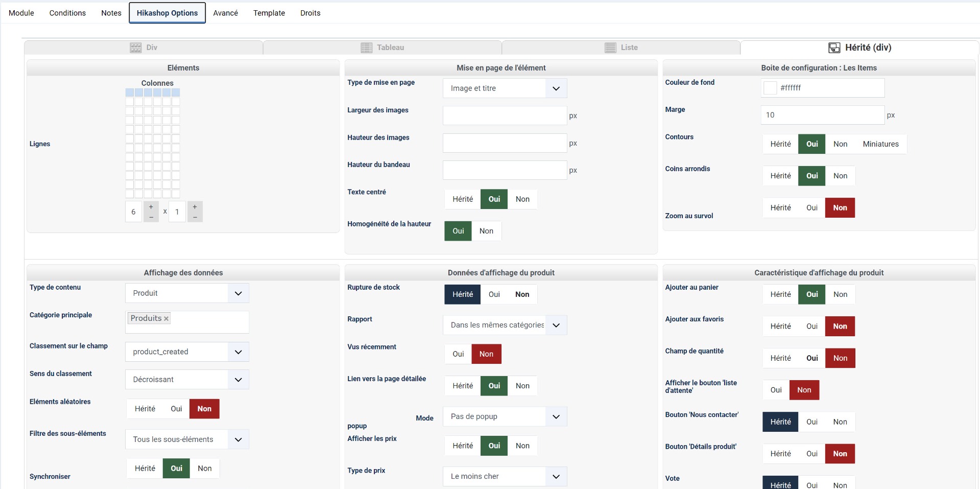Expand the Classement sur le champ dropdown
The image size is (980, 489).
[x=238, y=352]
